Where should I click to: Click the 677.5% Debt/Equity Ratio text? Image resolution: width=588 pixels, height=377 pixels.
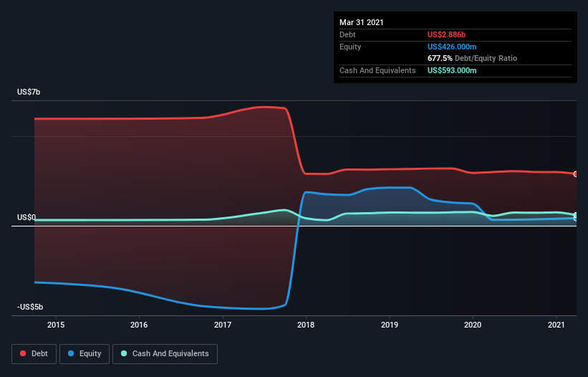point(473,59)
